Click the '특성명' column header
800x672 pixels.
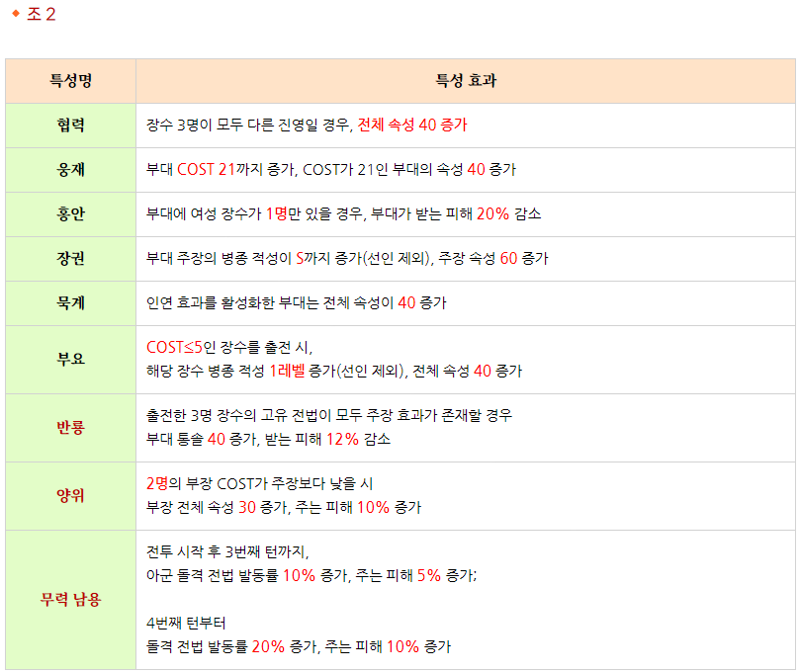pos(70,81)
